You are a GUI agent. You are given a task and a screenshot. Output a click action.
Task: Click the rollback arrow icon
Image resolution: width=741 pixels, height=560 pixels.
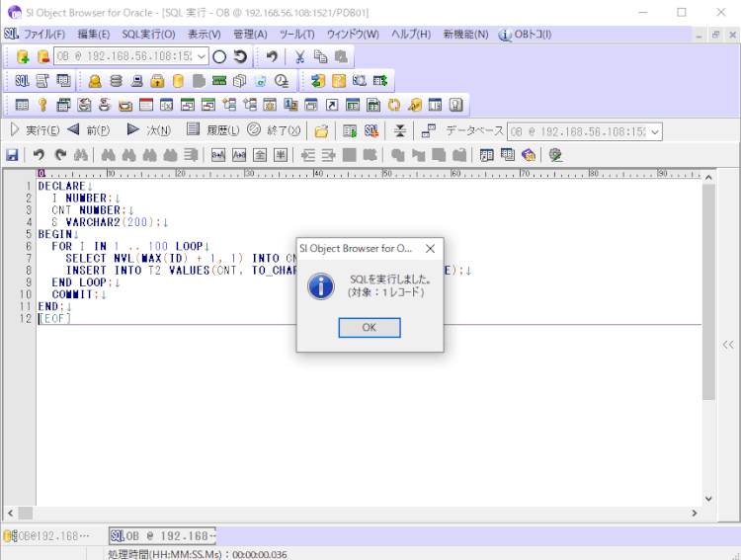(240, 56)
